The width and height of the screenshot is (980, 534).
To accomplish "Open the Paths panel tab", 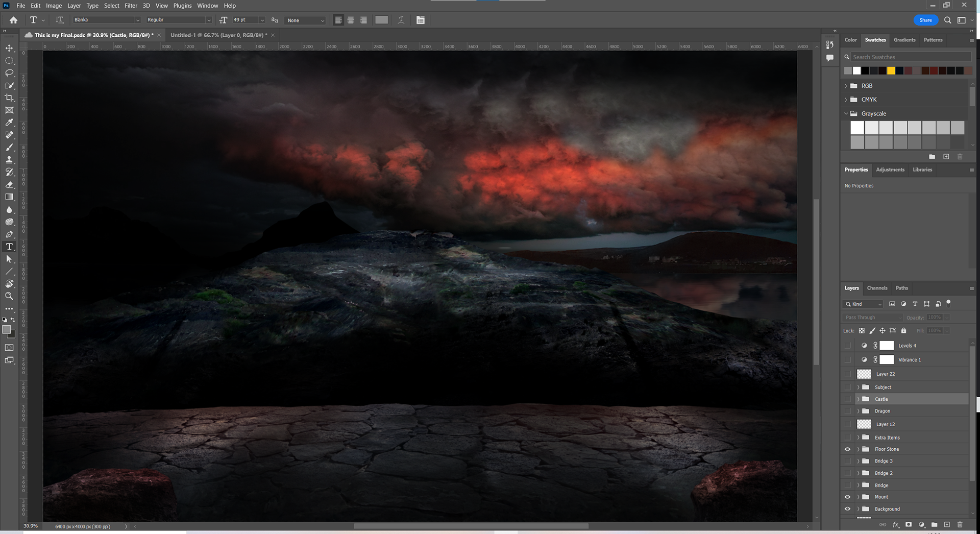I will click(902, 288).
